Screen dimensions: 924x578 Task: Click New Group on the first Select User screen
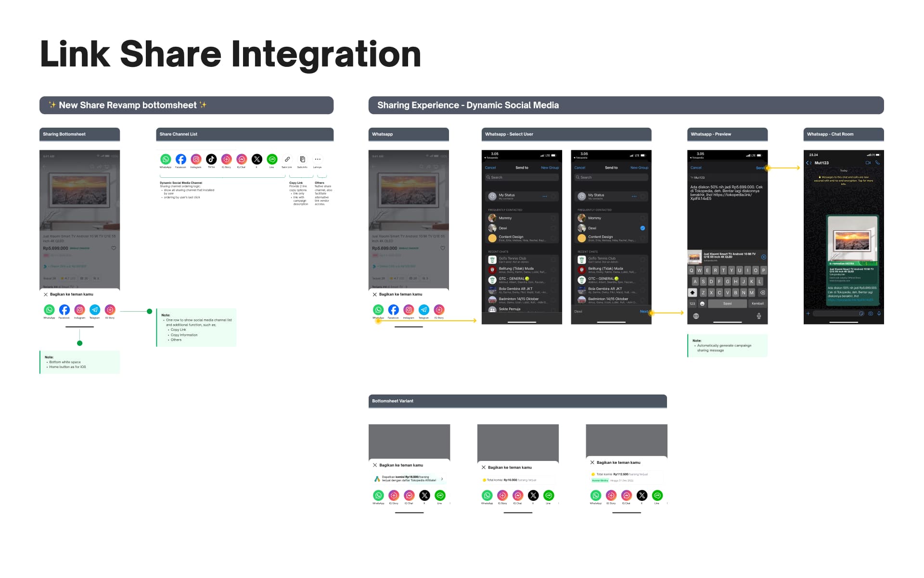550,168
